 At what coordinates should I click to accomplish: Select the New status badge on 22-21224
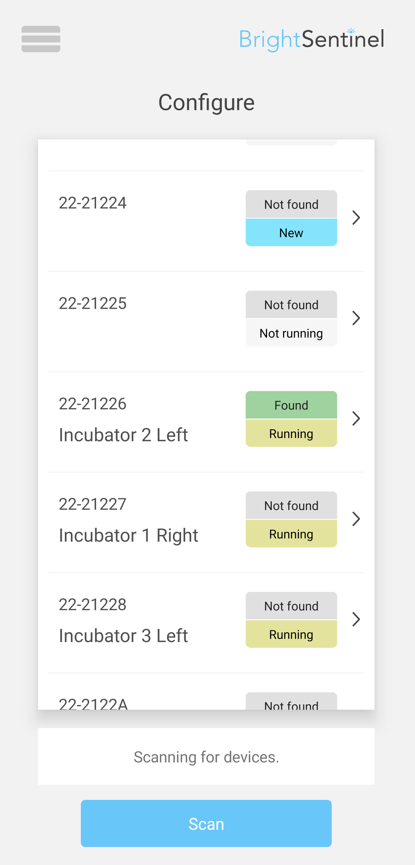[x=291, y=232]
